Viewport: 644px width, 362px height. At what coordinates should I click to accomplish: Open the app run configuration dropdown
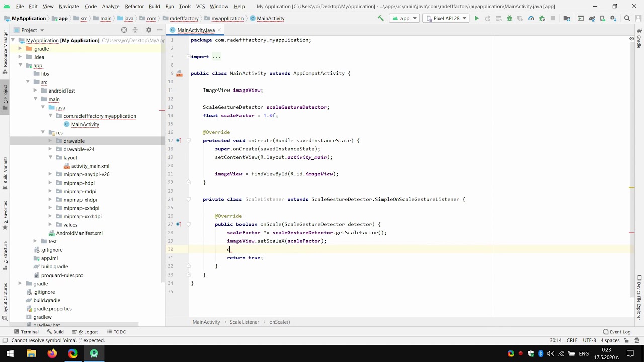point(405,18)
